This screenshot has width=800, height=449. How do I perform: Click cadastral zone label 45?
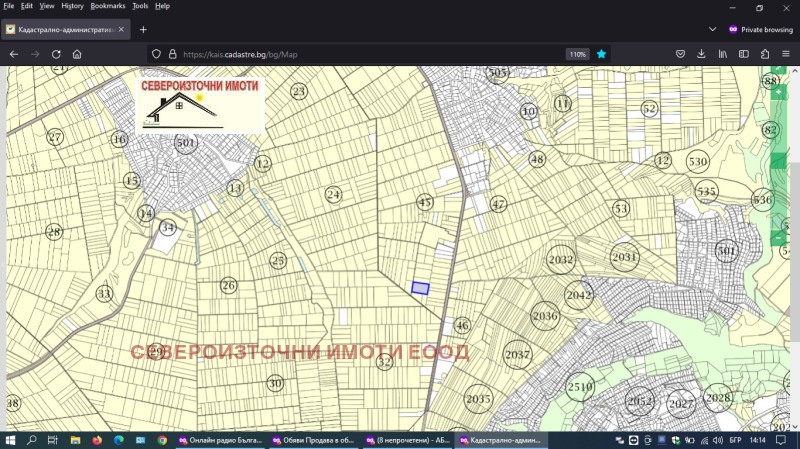[x=424, y=202]
